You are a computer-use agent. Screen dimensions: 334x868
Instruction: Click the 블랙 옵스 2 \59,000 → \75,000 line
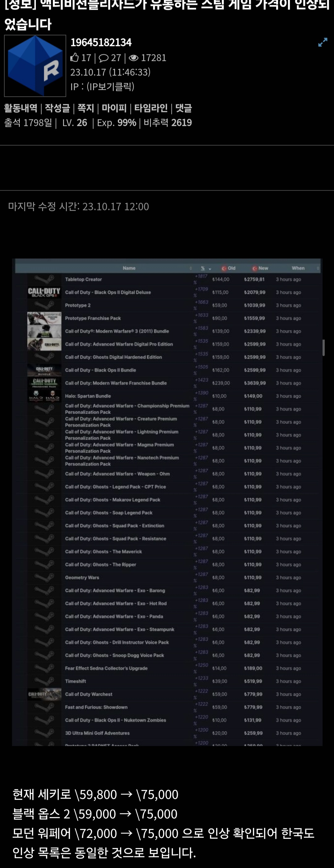(95, 814)
